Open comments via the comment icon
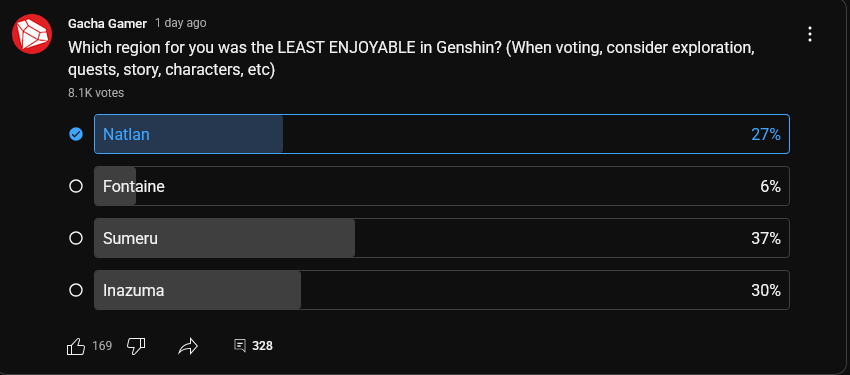 coord(240,345)
